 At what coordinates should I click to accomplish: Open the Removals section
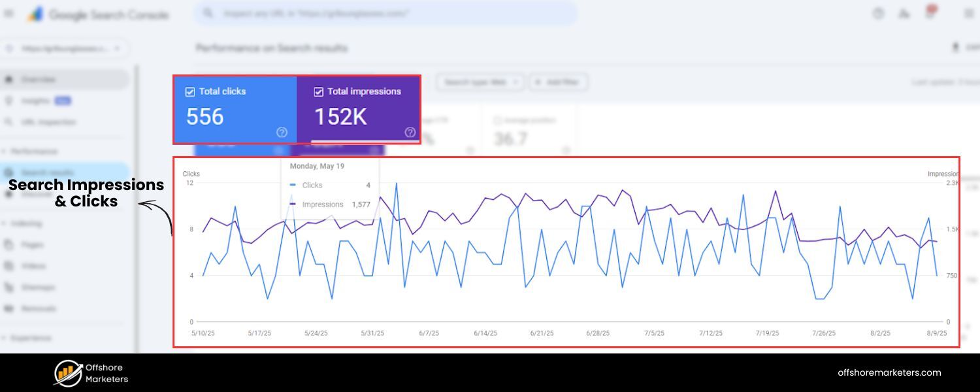pos(37,308)
